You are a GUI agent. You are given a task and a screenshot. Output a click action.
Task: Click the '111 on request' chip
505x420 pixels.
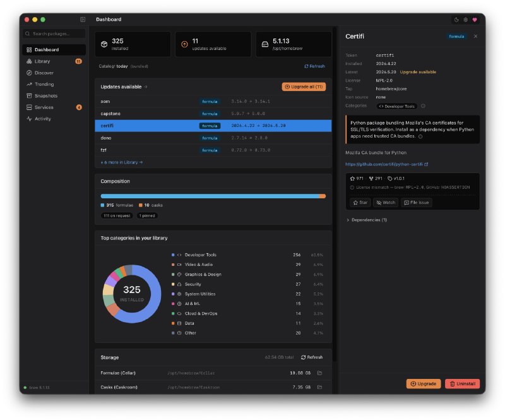pyautogui.click(x=117, y=215)
